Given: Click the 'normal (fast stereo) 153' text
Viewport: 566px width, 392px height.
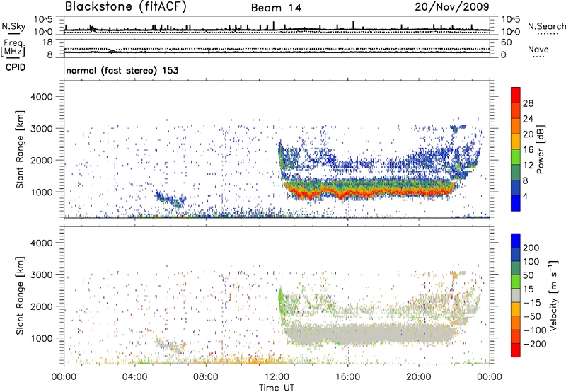Looking at the screenshot, I should [122, 70].
